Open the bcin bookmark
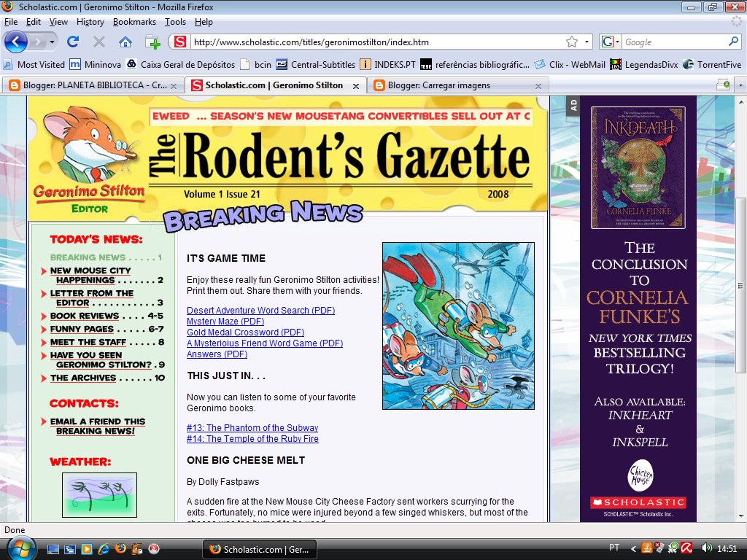Viewport: 747px width, 560px height. pyautogui.click(x=256, y=64)
